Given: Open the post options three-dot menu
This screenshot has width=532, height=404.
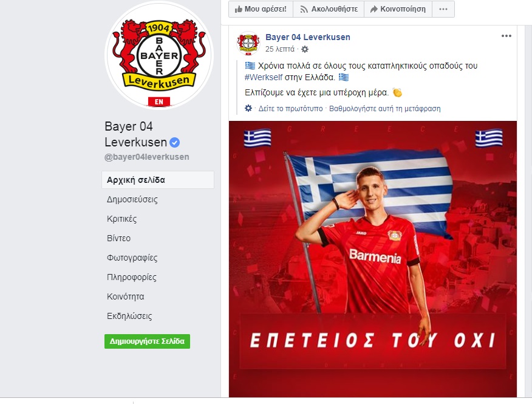Looking at the screenshot, I should point(506,36).
